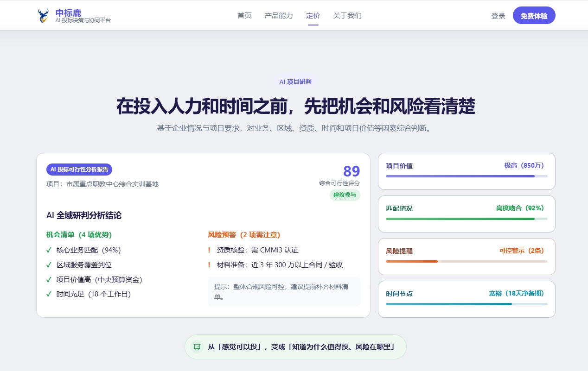Viewport: 588px width, 371px height.
Task: Click the main headline 在投入人力和时间之前
Action: [296, 107]
